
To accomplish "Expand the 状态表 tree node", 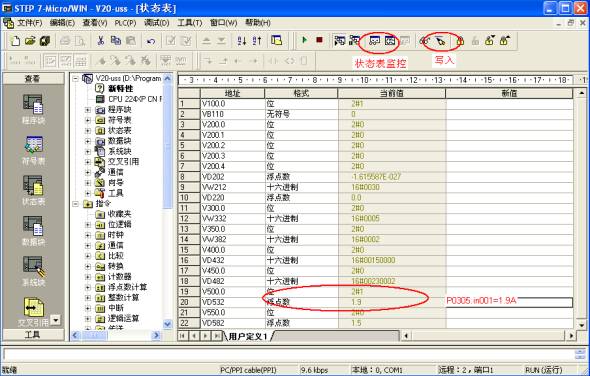I will pyautogui.click(x=88, y=131).
